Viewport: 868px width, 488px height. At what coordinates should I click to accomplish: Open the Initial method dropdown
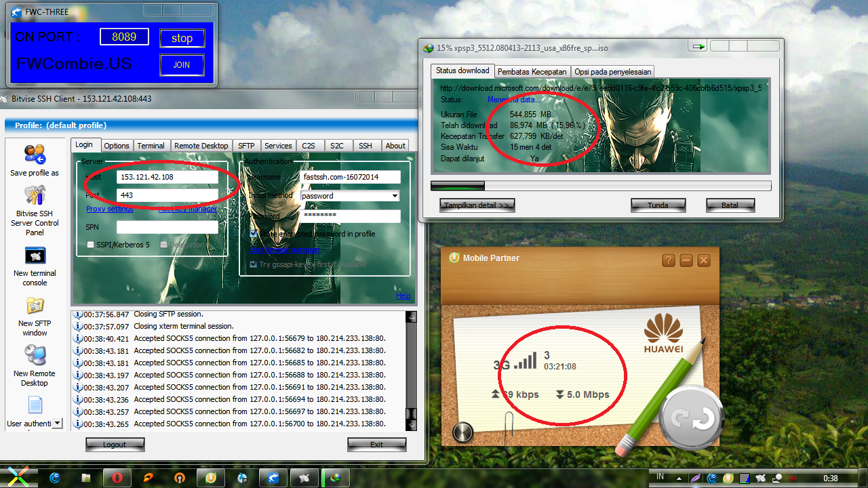393,195
